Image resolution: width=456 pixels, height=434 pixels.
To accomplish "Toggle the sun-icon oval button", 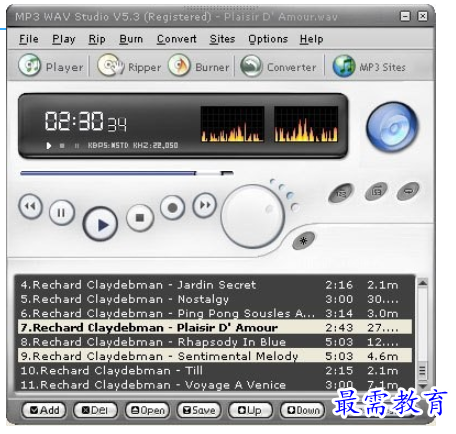I will coord(303,241).
